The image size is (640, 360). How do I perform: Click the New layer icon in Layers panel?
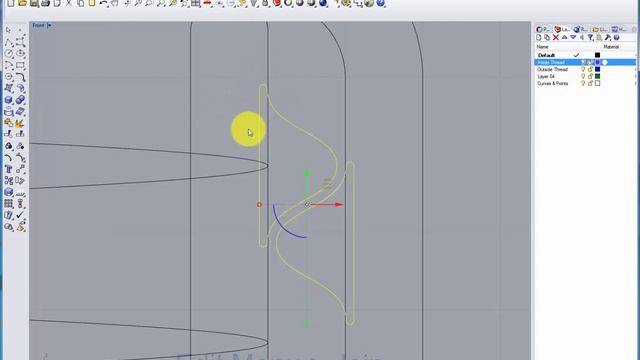539,38
